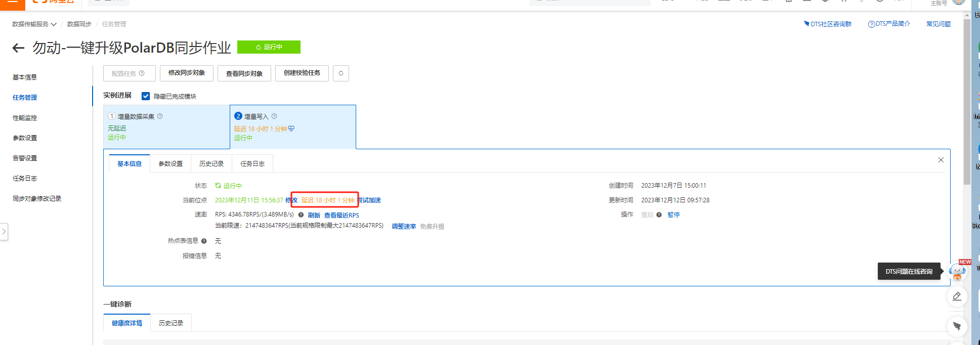This screenshot has height=345, width=980.
Task: Select the 增量数据采集 step card
Action: pos(166,127)
